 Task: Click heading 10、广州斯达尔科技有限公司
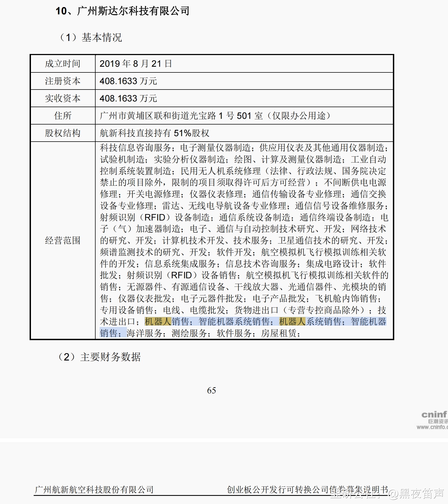122,11
